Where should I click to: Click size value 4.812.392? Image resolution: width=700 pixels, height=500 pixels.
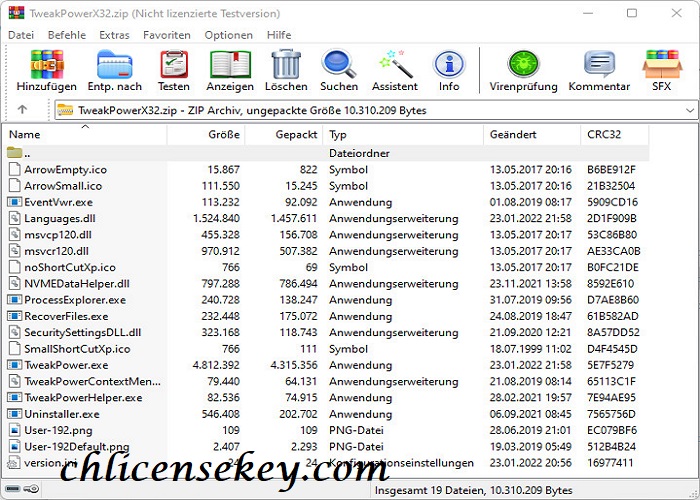(x=216, y=365)
